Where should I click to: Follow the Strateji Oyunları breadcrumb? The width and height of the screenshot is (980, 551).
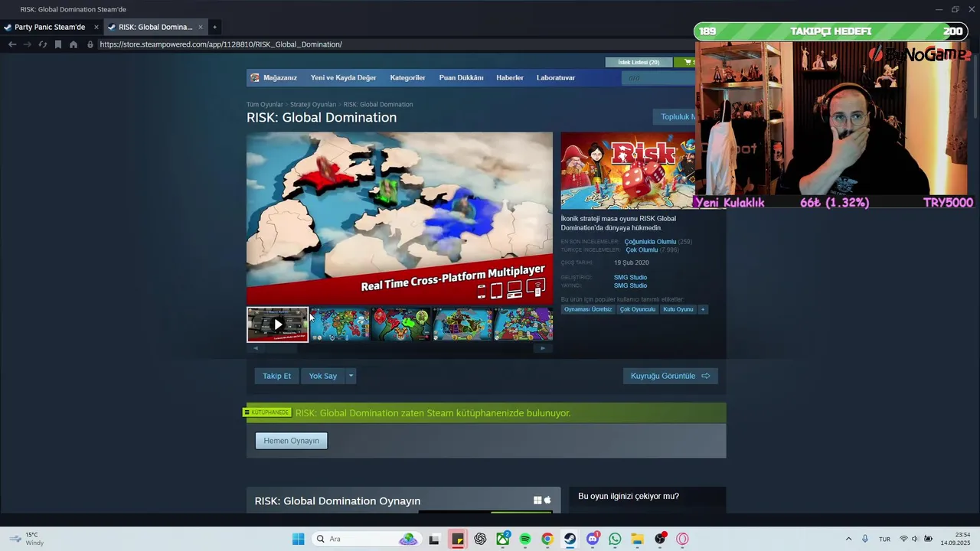click(x=313, y=104)
